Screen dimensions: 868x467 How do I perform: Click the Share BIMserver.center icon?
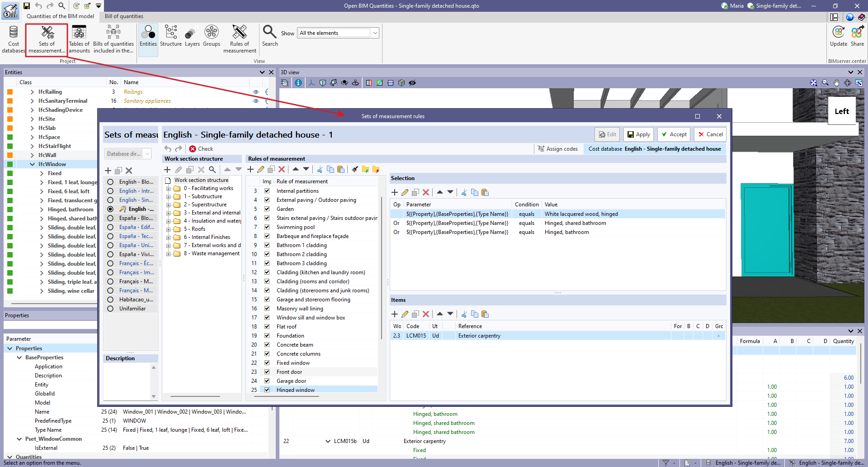(x=857, y=36)
